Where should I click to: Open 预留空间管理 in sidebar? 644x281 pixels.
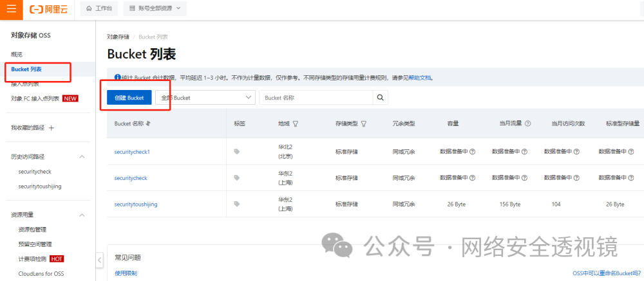point(35,244)
